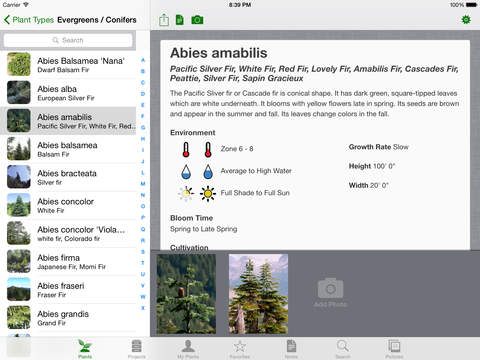Click the green camera icon in toolbar
Image resolution: width=480 pixels, height=360 pixels.
pos(197,20)
